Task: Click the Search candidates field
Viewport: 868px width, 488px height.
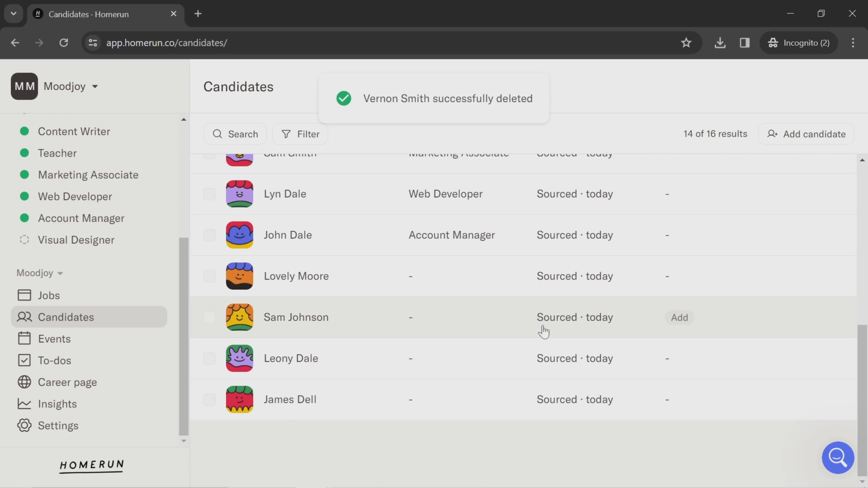Action: point(235,134)
